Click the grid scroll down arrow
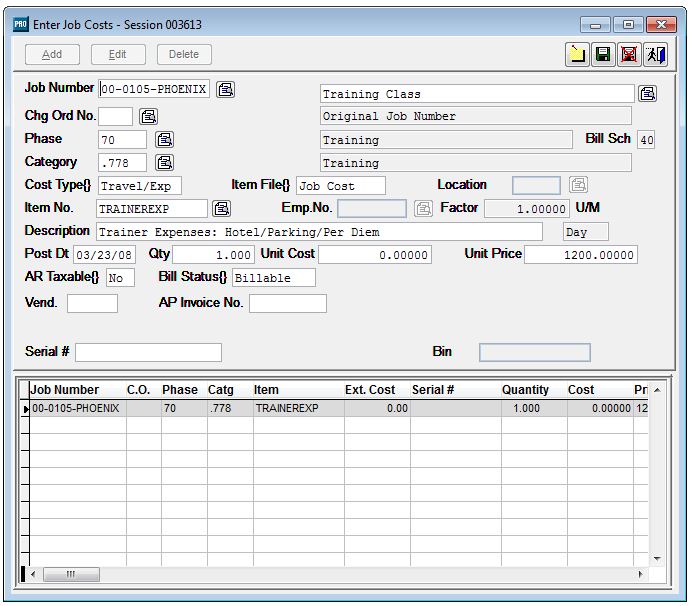The image size is (694, 606). pyautogui.click(x=657, y=559)
